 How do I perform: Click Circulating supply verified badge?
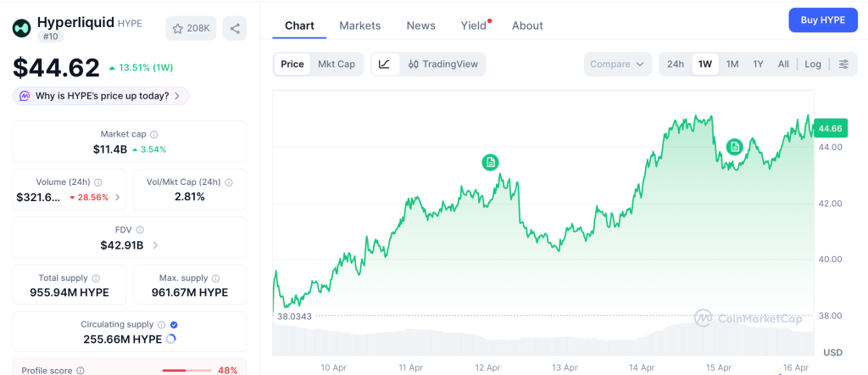point(174,324)
